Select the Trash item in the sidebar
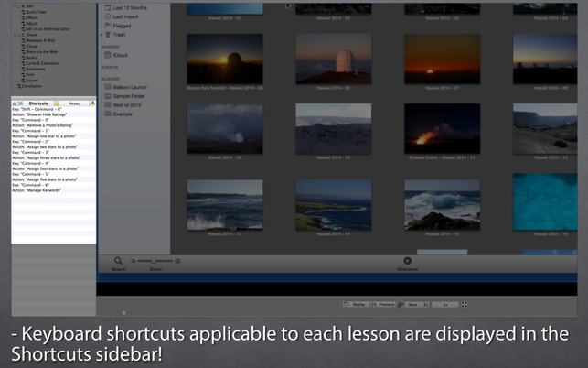 coord(114,35)
